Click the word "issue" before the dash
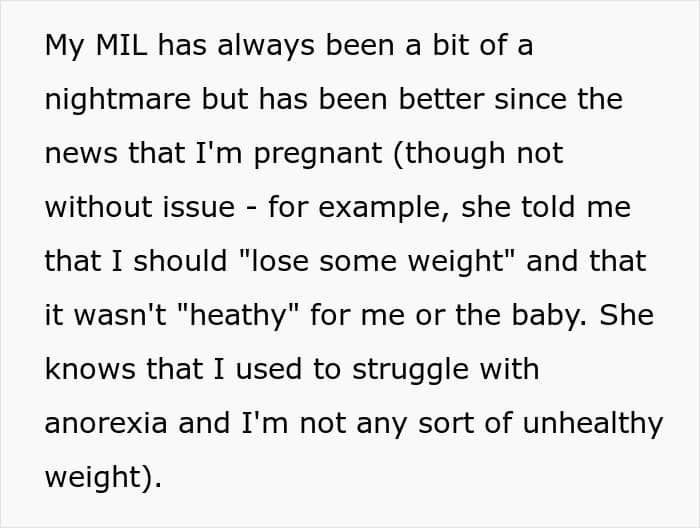 [199, 207]
